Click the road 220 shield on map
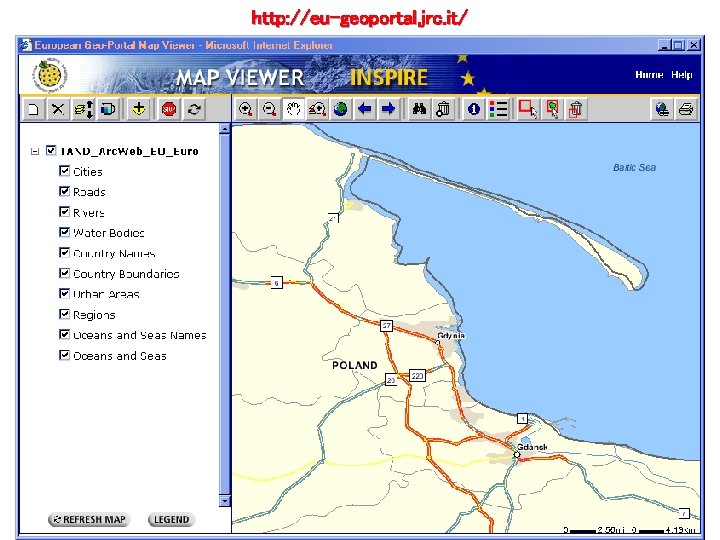 [417, 376]
